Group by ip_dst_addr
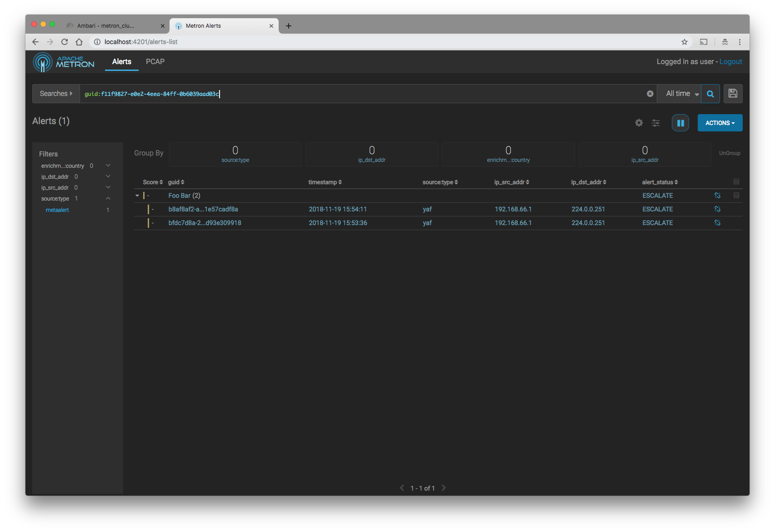Image resolution: width=775 pixels, height=532 pixels. click(x=372, y=155)
